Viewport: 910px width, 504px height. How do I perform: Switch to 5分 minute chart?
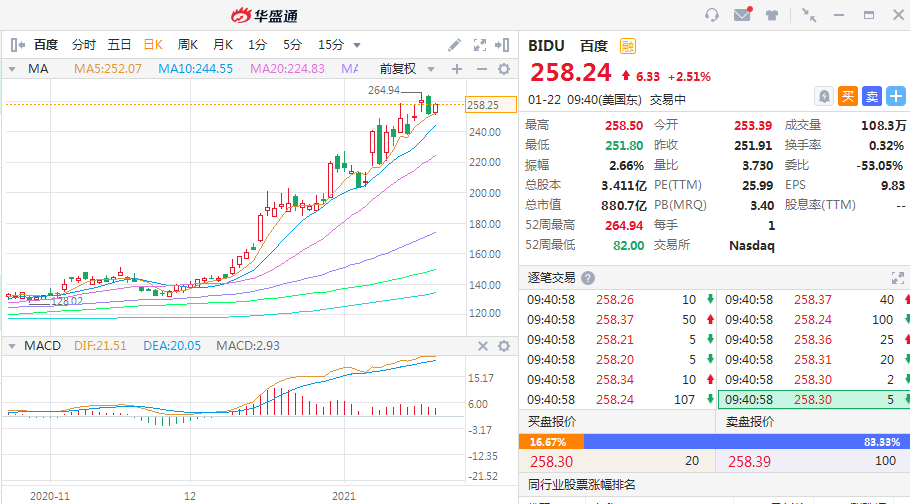tap(292, 45)
